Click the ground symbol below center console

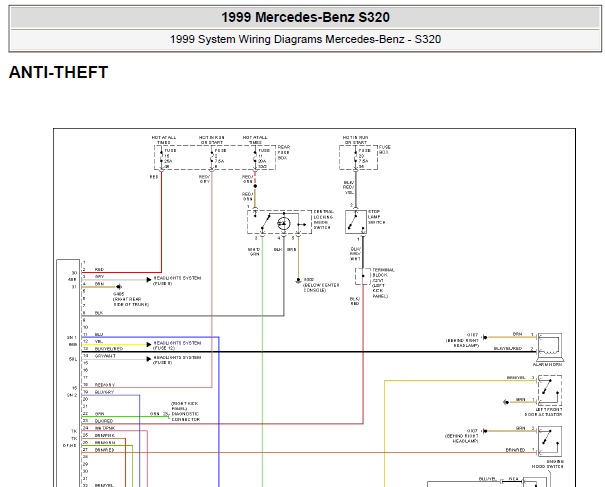click(x=298, y=281)
